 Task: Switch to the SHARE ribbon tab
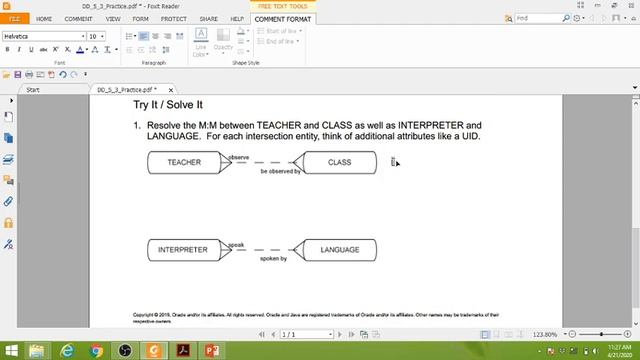point(209,19)
